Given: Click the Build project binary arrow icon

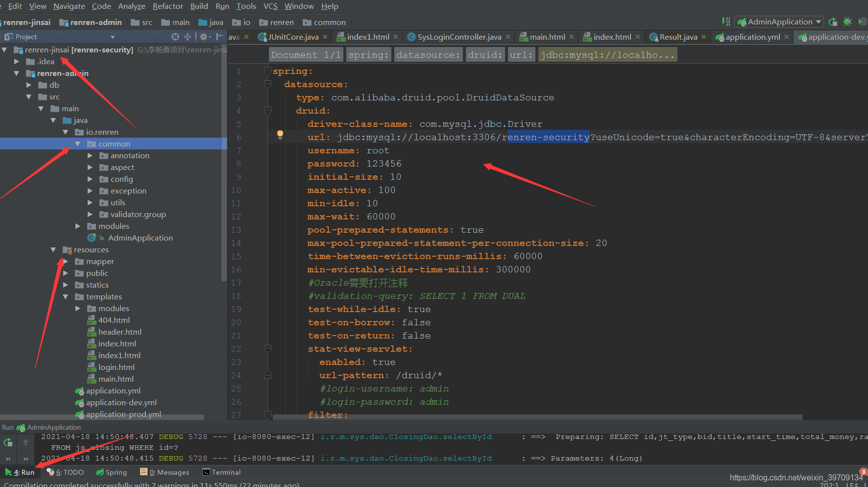Looking at the screenshot, I should [x=725, y=22].
